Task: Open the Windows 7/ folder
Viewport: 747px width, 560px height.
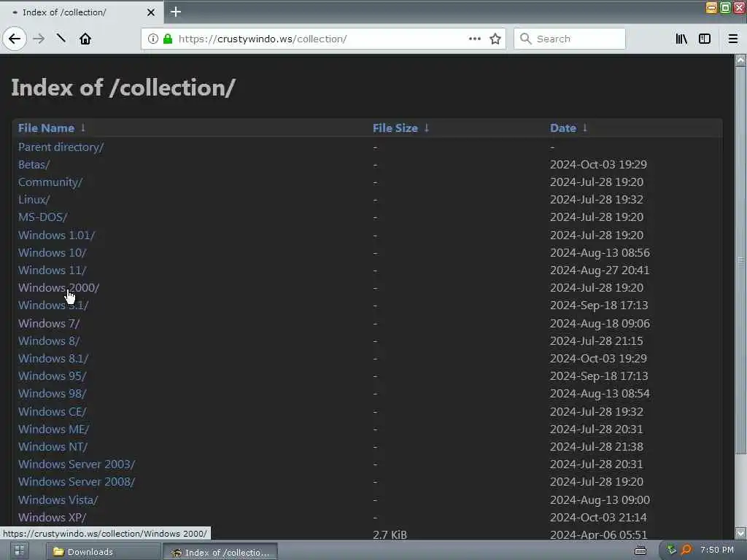Action: 49,324
